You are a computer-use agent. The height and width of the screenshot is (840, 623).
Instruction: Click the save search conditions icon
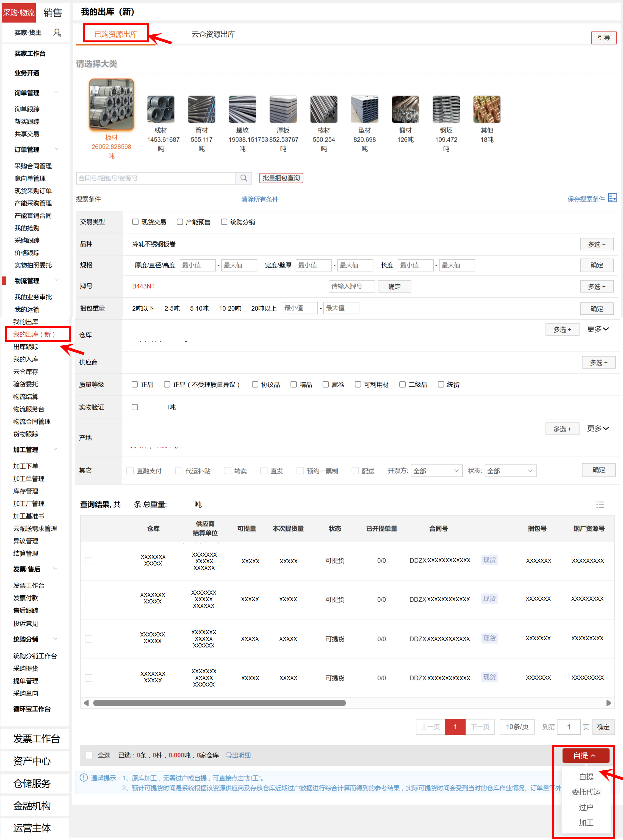pos(613,198)
